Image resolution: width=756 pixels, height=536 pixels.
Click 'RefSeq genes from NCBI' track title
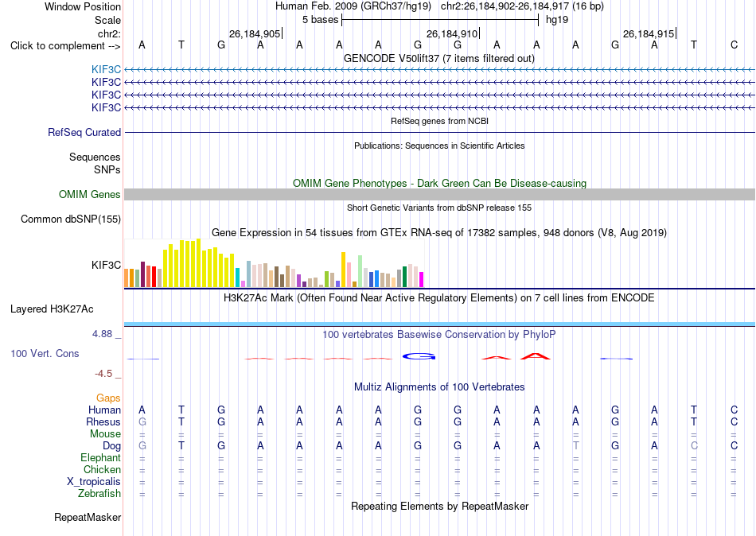click(439, 121)
